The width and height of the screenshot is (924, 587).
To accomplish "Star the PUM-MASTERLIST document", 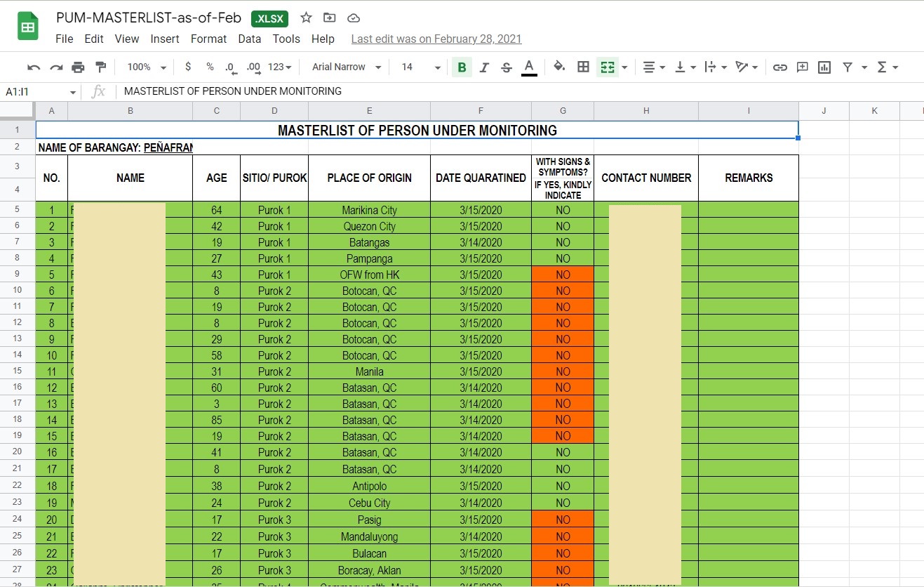I will coord(307,18).
